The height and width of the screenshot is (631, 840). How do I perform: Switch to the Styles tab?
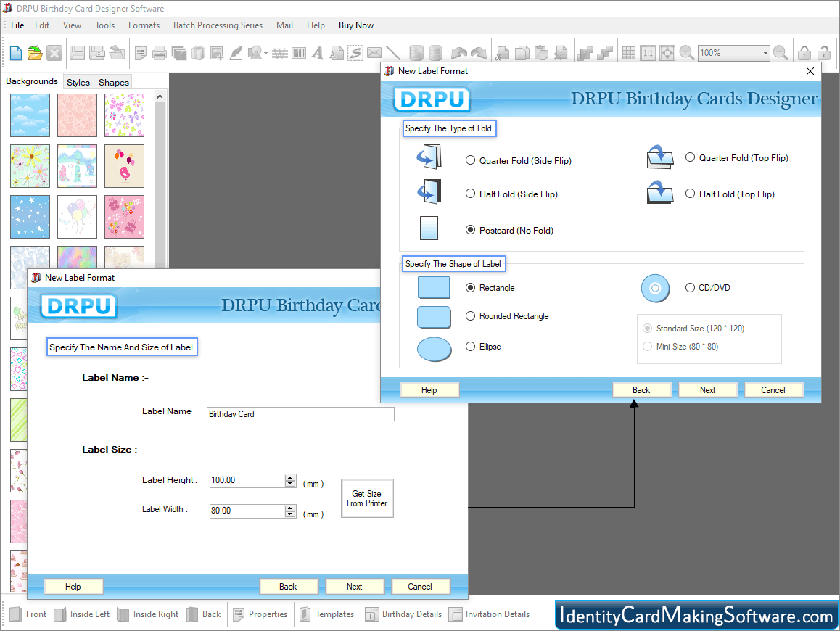[78, 82]
